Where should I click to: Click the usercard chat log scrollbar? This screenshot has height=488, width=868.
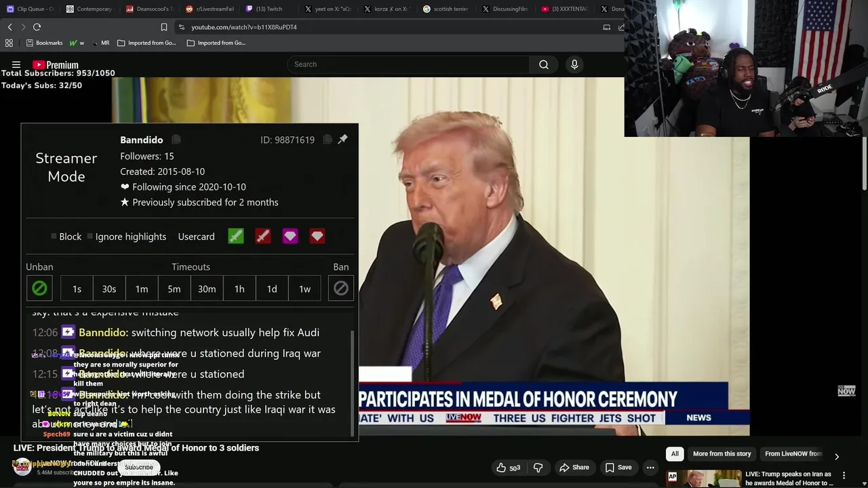[x=351, y=384]
